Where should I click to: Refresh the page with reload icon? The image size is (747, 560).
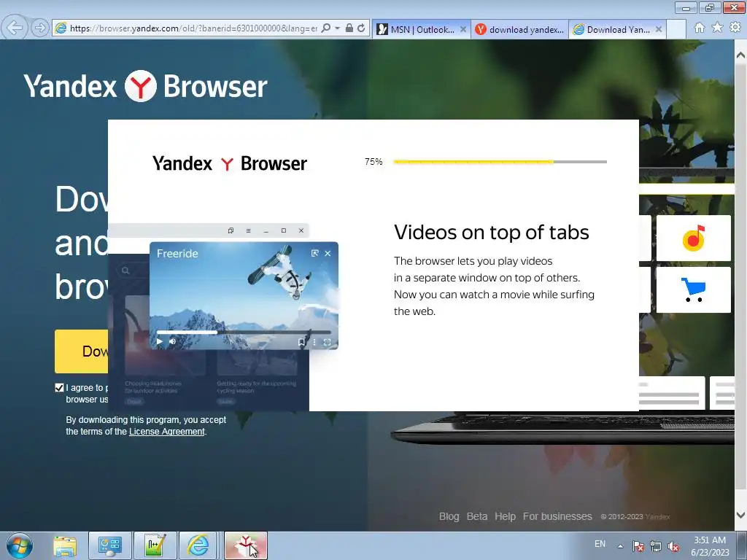click(361, 28)
